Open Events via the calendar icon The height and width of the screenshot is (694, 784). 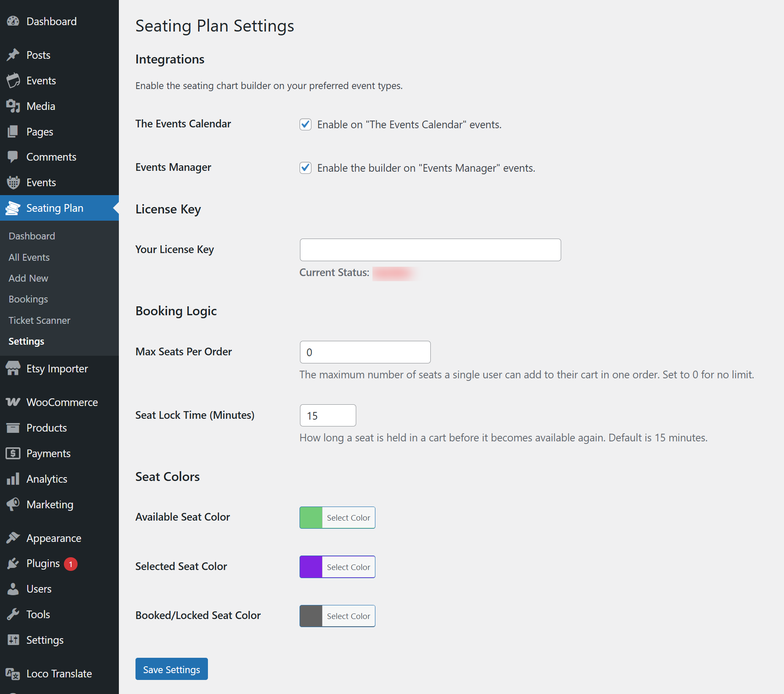(x=13, y=80)
